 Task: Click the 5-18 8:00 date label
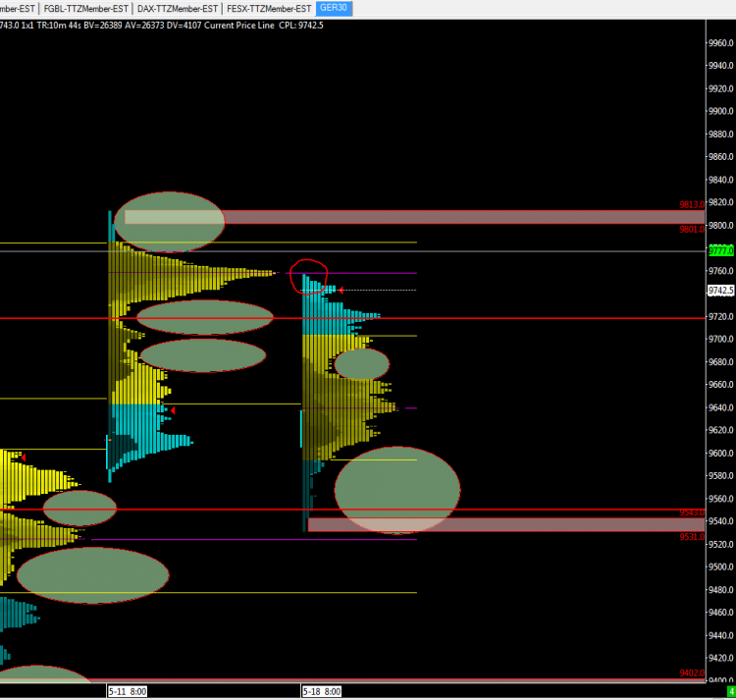pos(322,691)
